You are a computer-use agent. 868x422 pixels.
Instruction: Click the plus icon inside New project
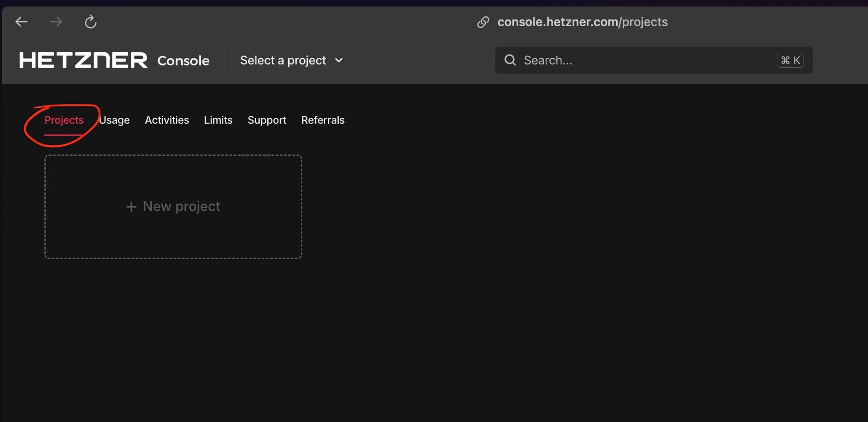[x=130, y=206]
